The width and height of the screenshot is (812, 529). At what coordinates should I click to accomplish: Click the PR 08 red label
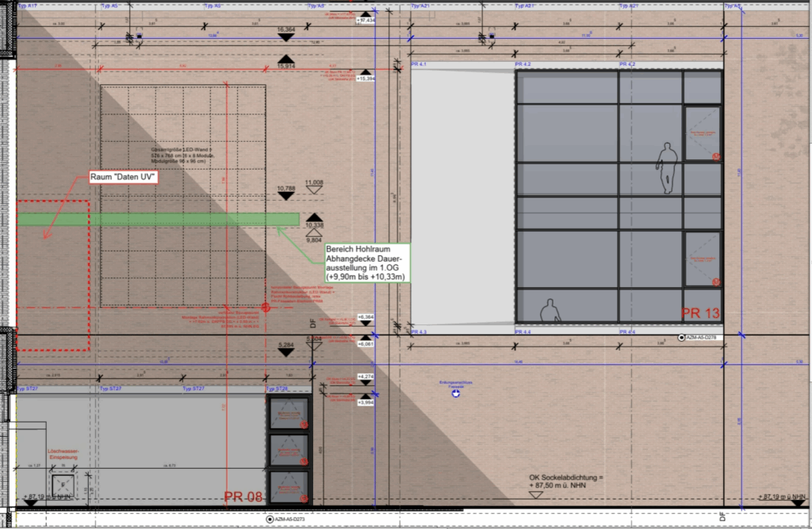tap(243, 497)
